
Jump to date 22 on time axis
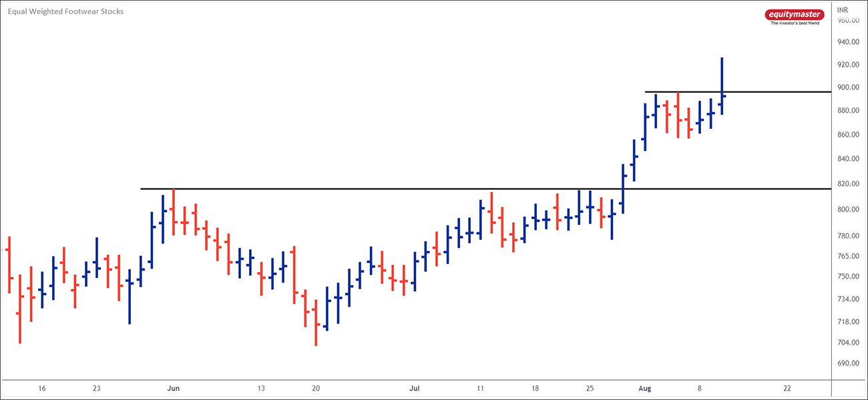[787, 388]
